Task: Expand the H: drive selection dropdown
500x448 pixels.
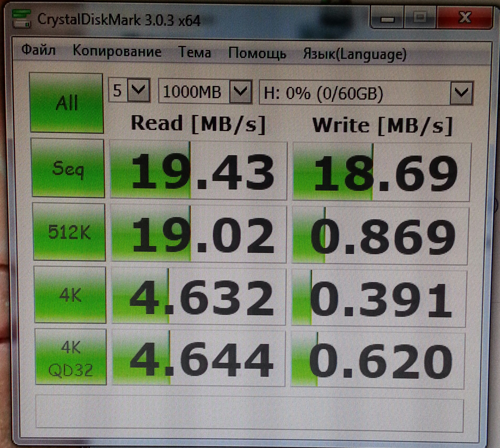Action: click(461, 93)
